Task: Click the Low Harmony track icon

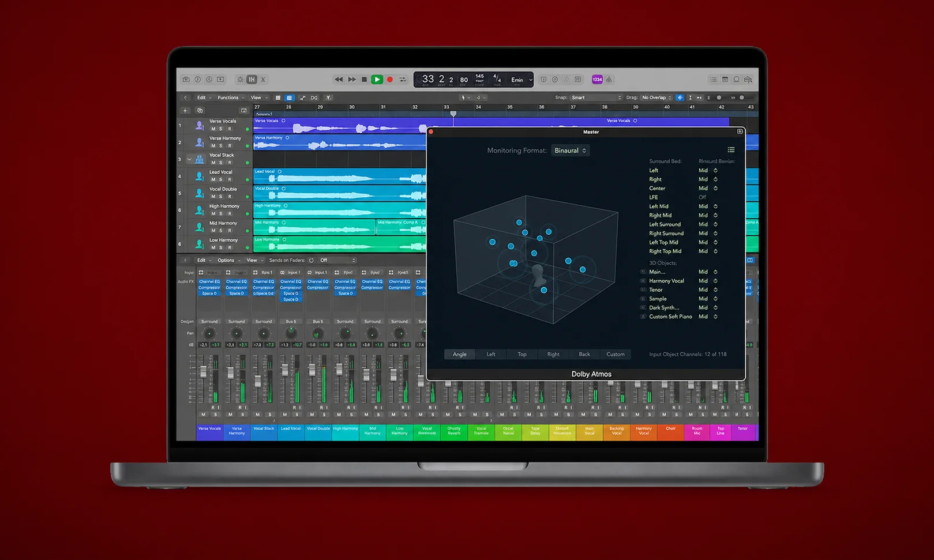Action: pyautogui.click(x=200, y=243)
